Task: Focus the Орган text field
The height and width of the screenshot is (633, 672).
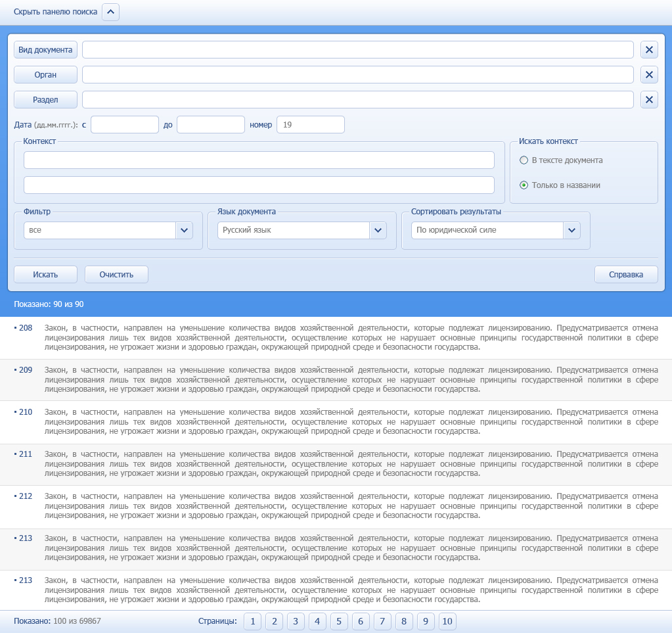Action: tap(358, 75)
